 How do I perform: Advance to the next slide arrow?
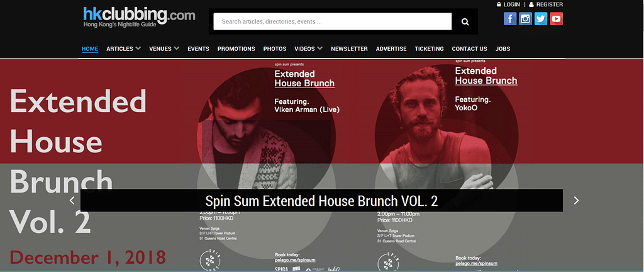pyautogui.click(x=576, y=200)
